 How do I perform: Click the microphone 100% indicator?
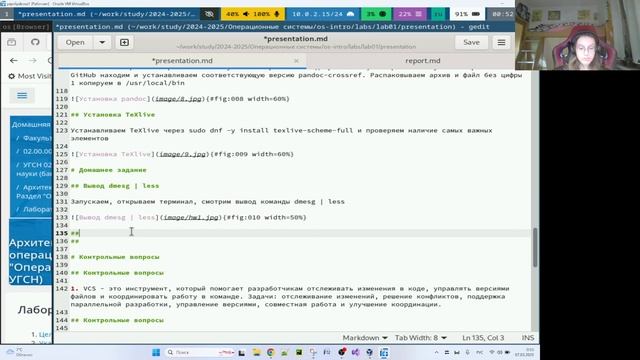[267, 14]
